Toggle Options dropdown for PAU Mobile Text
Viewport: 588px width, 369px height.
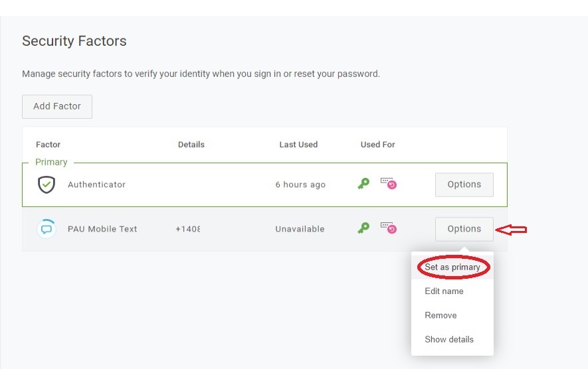point(464,229)
